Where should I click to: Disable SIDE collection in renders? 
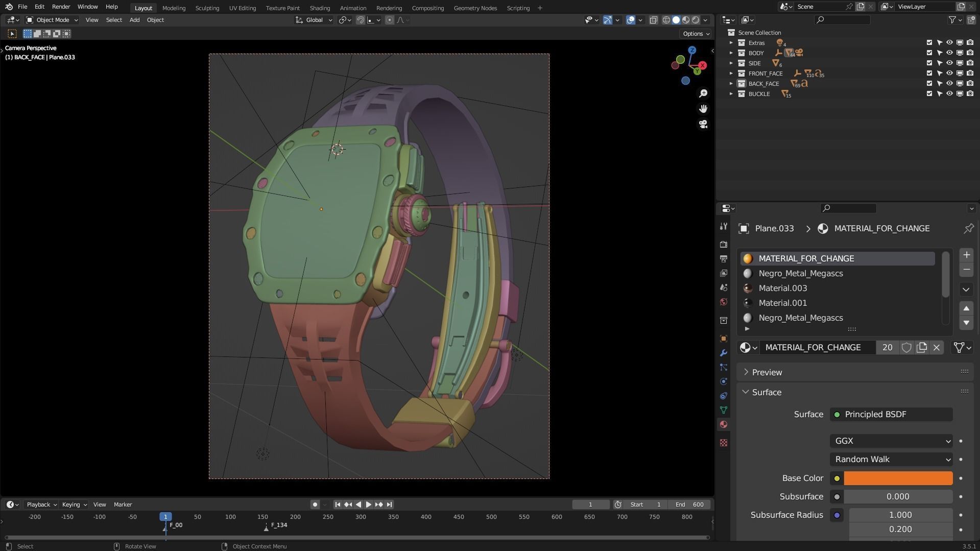[970, 63]
